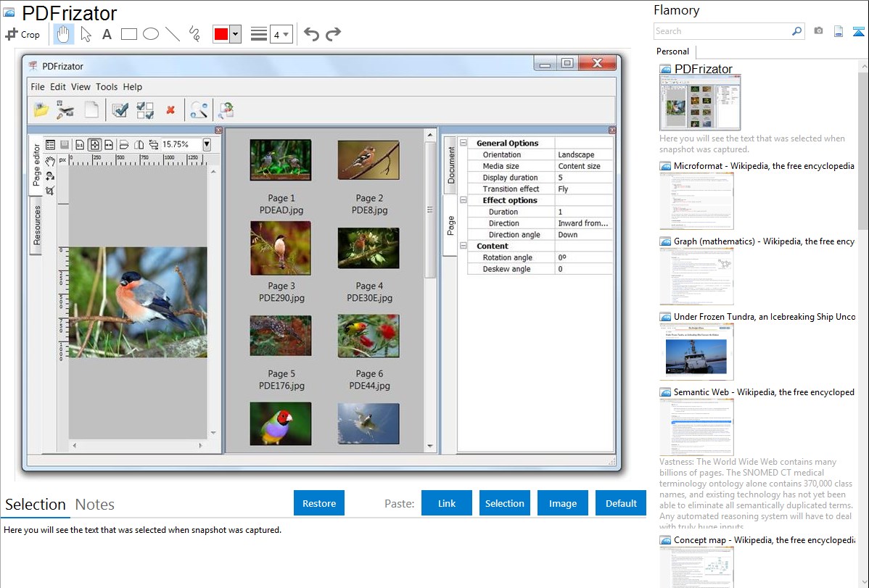869x588 pixels.
Task: Collapse the General Options group
Action: (x=464, y=143)
